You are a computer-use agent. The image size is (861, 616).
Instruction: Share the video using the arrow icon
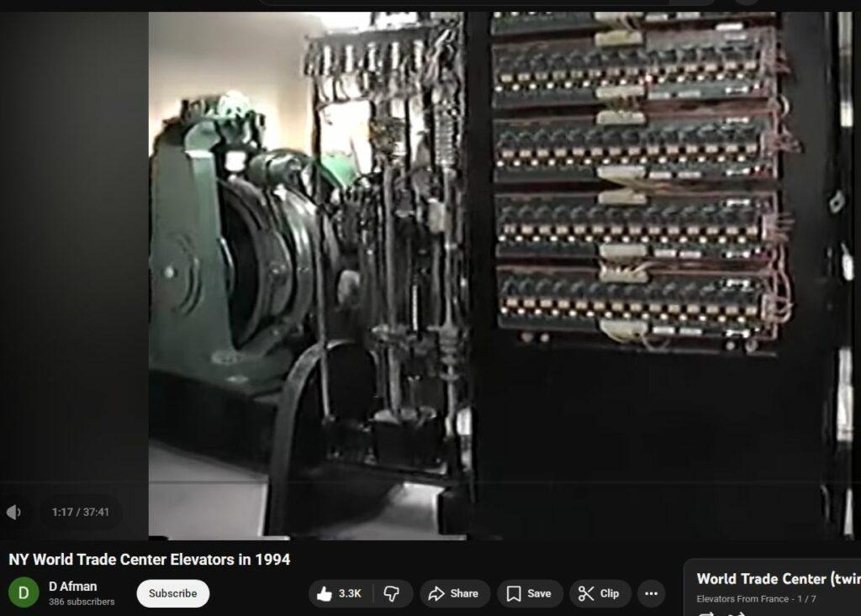click(x=453, y=593)
